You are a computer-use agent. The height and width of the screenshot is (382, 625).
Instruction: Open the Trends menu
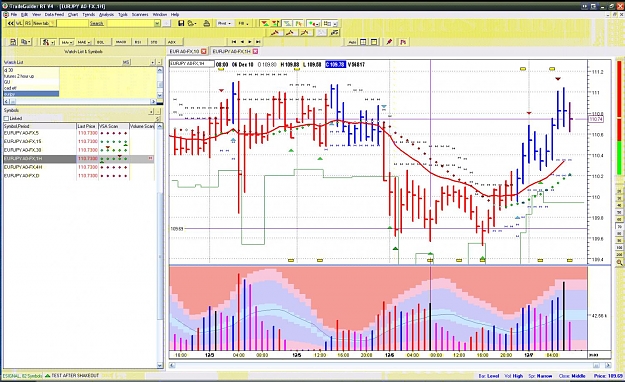pyautogui.click(x=88, y=14)
